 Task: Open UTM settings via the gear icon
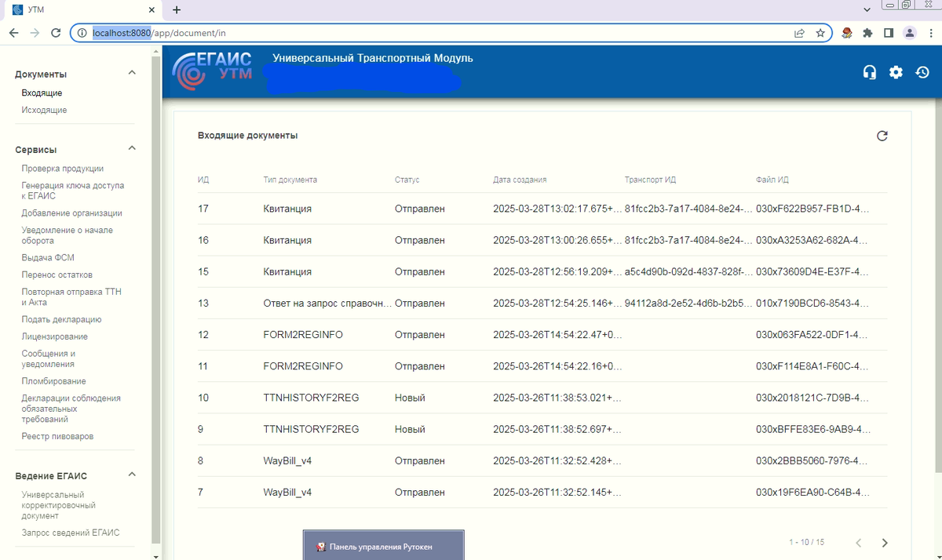point(896,71)
